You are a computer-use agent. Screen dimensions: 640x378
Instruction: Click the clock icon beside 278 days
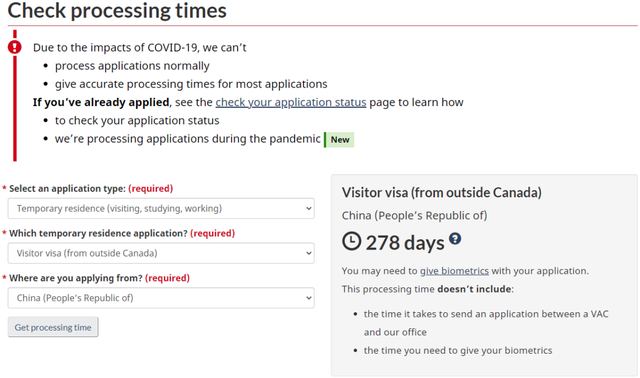[351, 241]
